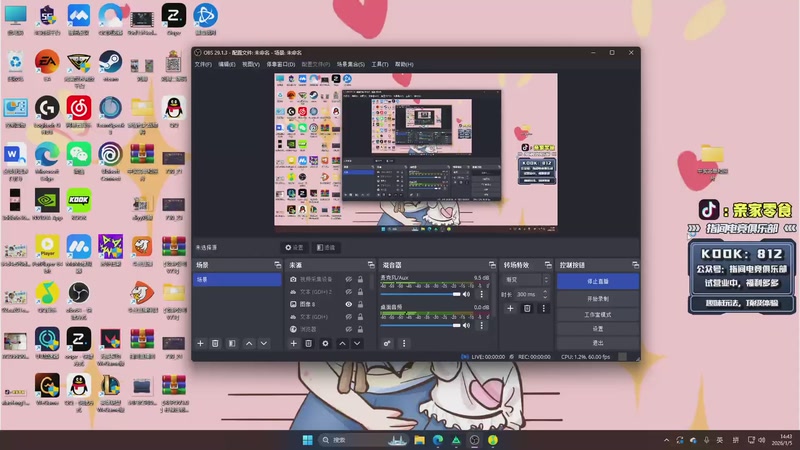Open the 帮助(H) menu
Viewport: 800px width, 450px height.
404,64
